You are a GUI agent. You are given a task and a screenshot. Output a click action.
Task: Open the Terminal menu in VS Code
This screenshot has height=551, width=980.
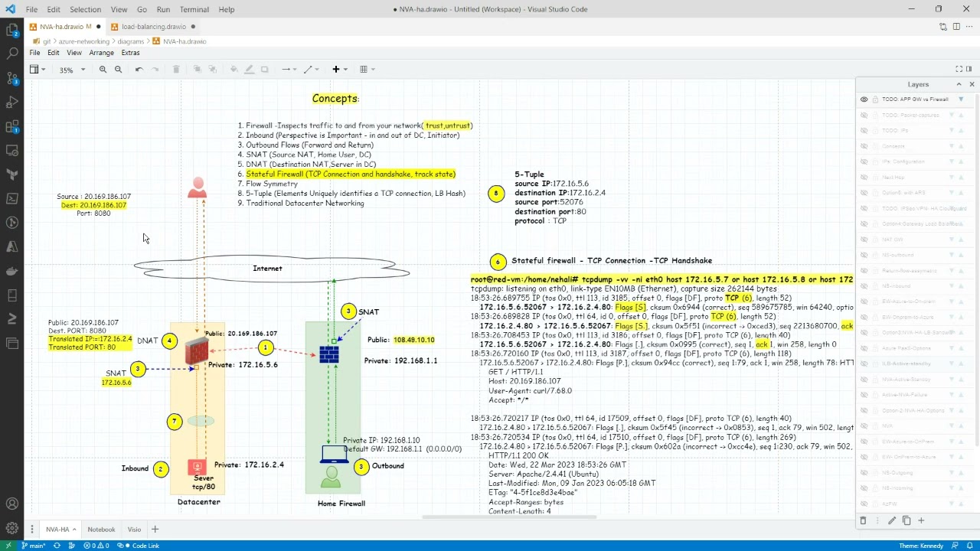[x=194, y=9]
